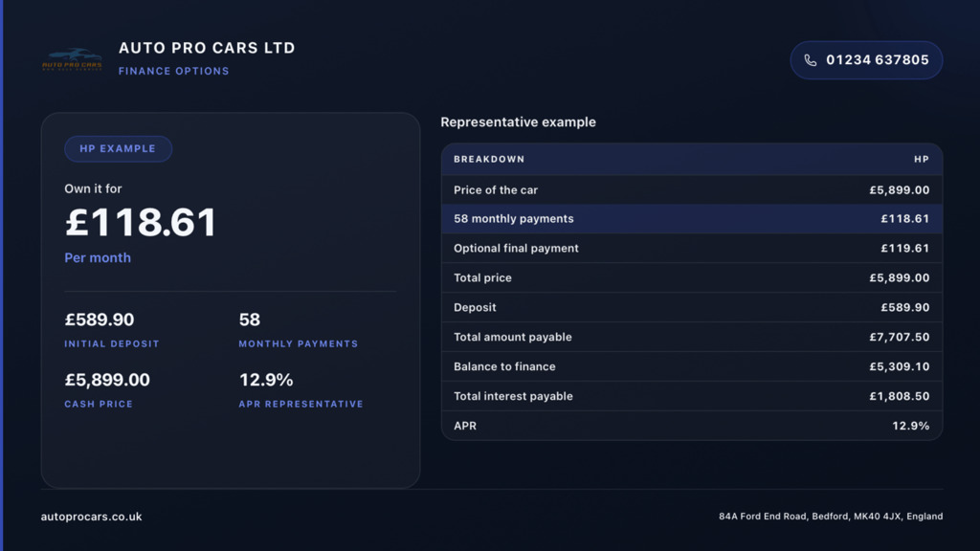Select the Deposit row label

475,307
